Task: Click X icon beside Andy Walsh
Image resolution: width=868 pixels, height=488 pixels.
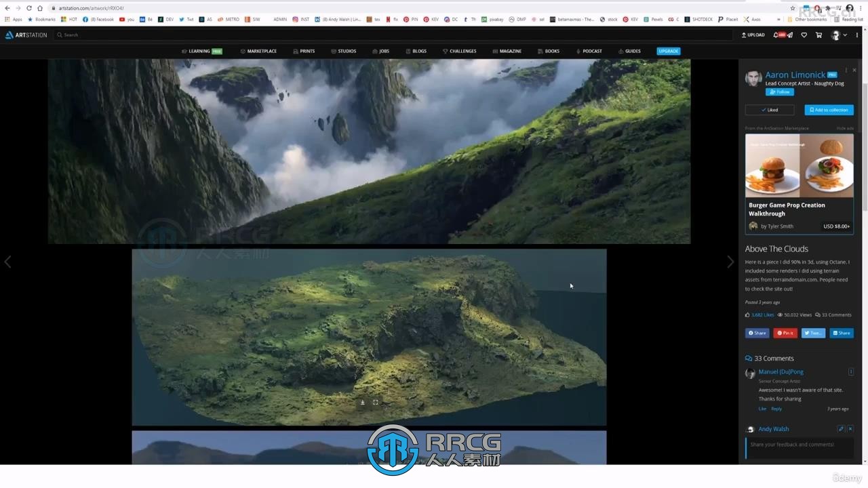Action: click(x=850, y=428)
